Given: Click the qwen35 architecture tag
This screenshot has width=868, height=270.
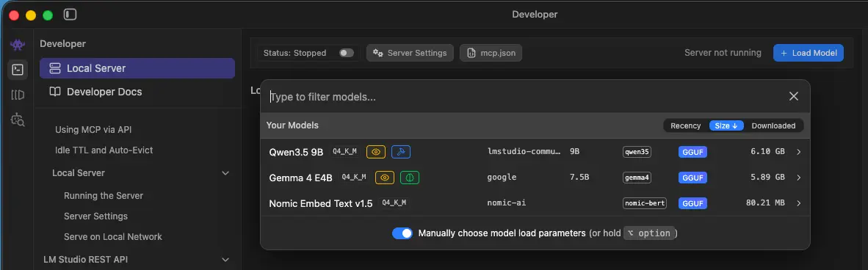Looking at the screenshot, I should [x=637, y=152].
